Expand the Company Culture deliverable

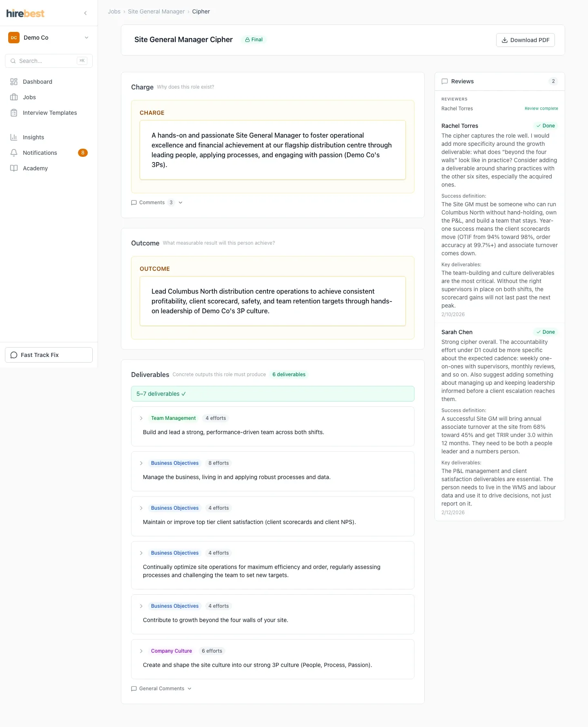[x=141, y=651]
